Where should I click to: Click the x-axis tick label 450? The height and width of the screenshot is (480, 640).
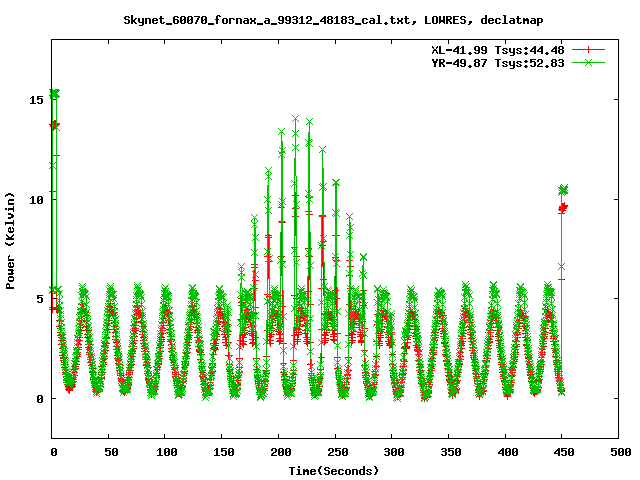(x=564, y=452)
